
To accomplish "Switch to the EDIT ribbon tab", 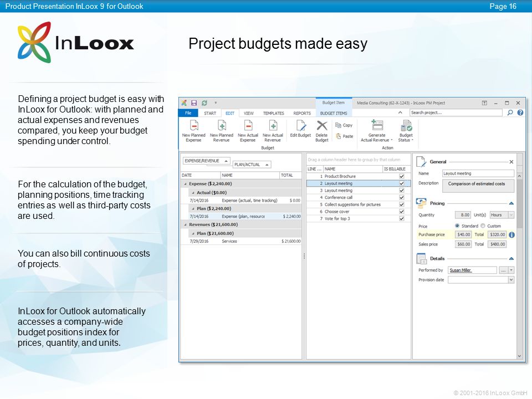I will [x=230, y=113].
